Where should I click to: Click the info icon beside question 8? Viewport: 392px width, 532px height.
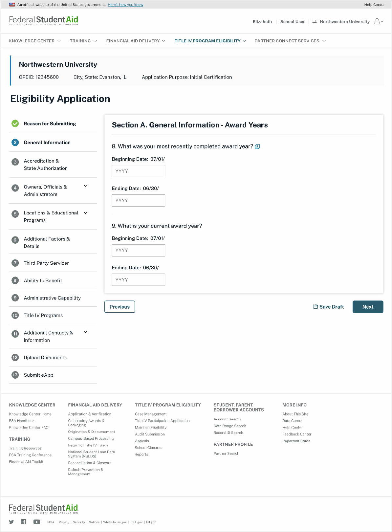point(257,146)
